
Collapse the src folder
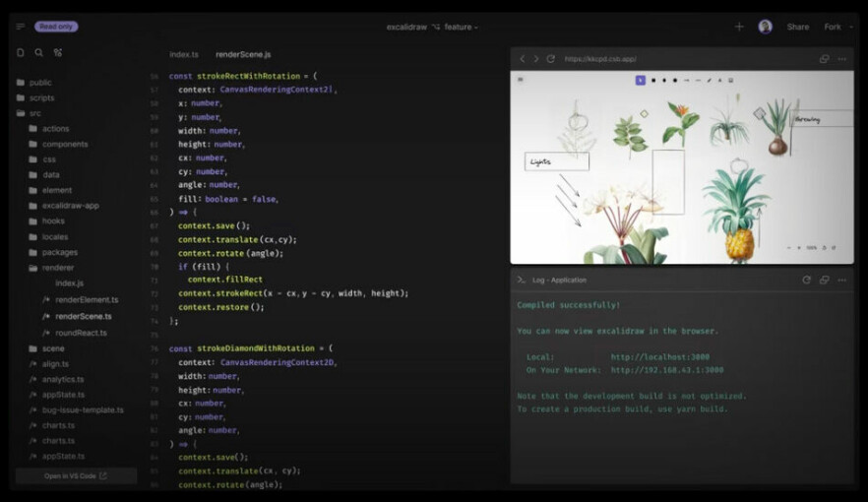(29, 113)
